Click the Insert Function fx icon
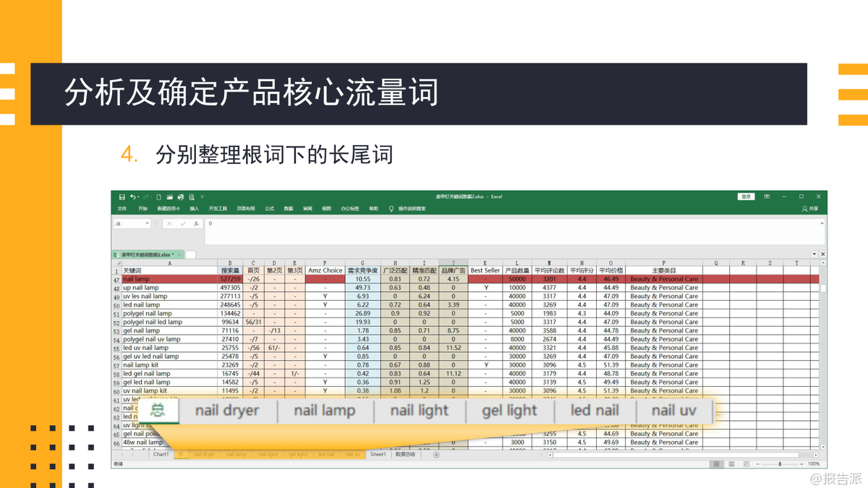This screenshot has width=868, height=488. click(x=196, y=224)
